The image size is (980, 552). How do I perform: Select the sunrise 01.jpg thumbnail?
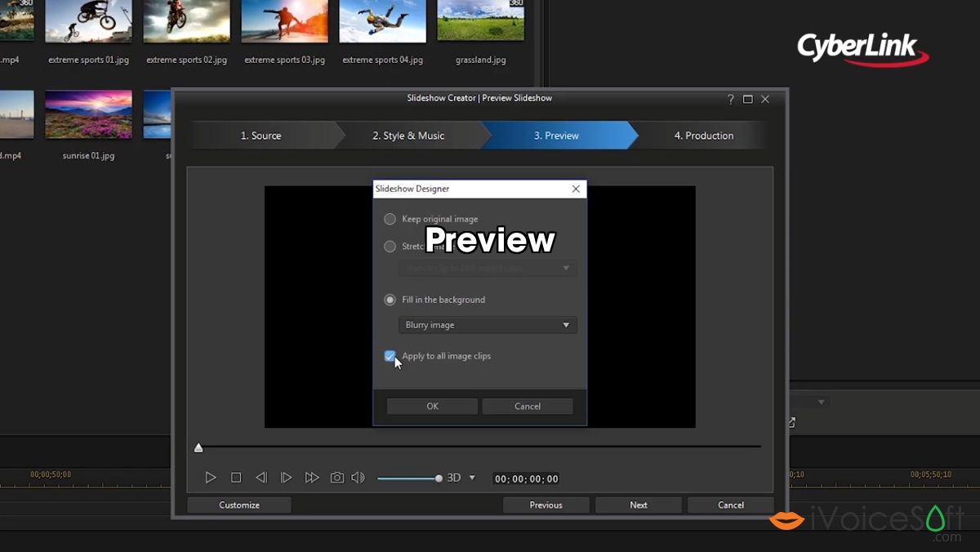click(x=88, y=114)
